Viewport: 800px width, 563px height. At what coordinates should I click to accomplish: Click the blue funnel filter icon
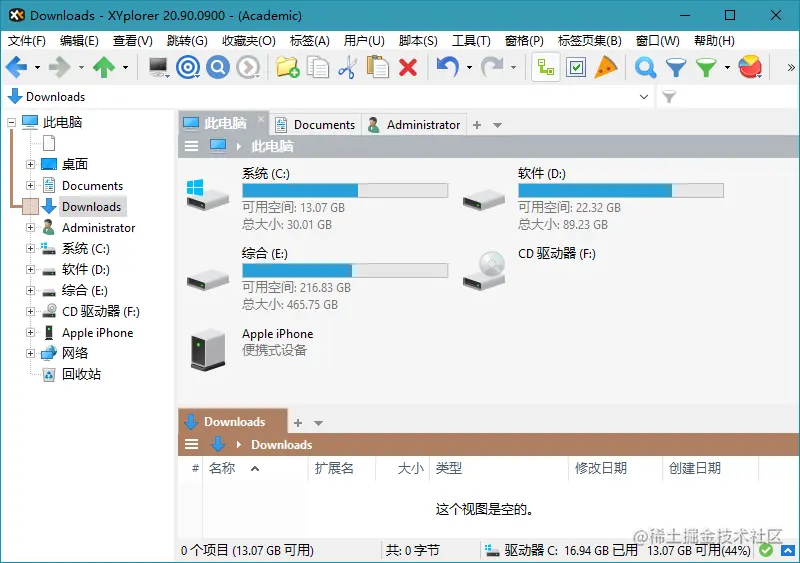pos(676,67)
